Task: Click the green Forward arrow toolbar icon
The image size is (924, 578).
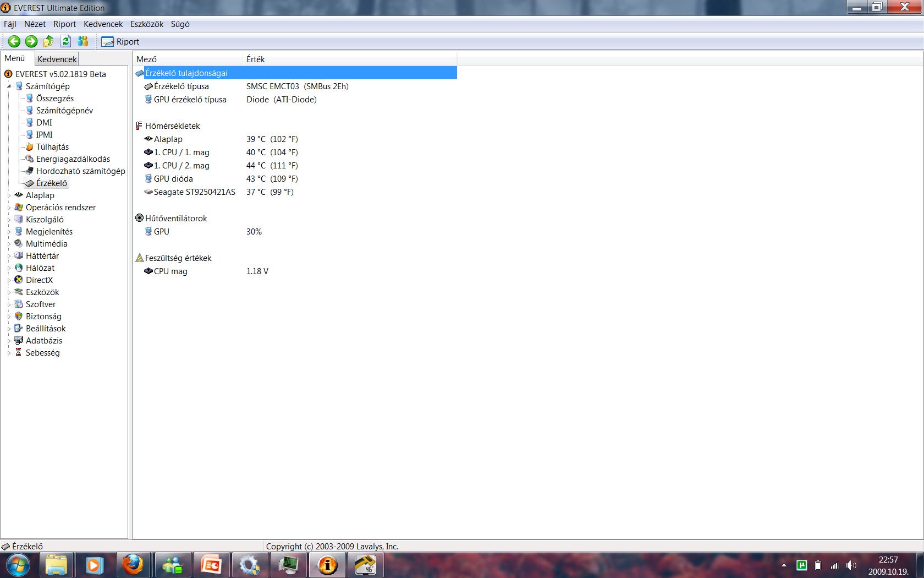Action: (x=31, y=41)
